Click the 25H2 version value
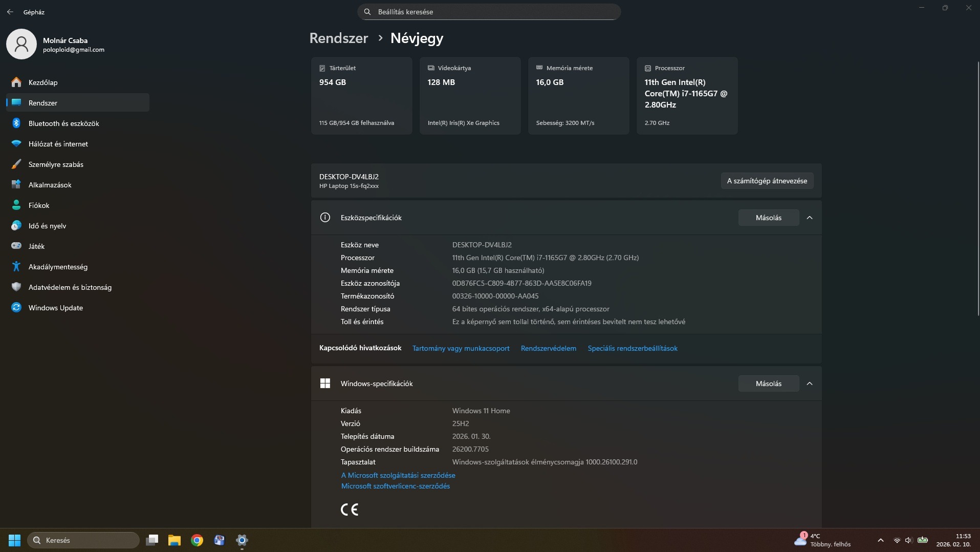Viewport: 980px width, 552px height. point(461,423)
